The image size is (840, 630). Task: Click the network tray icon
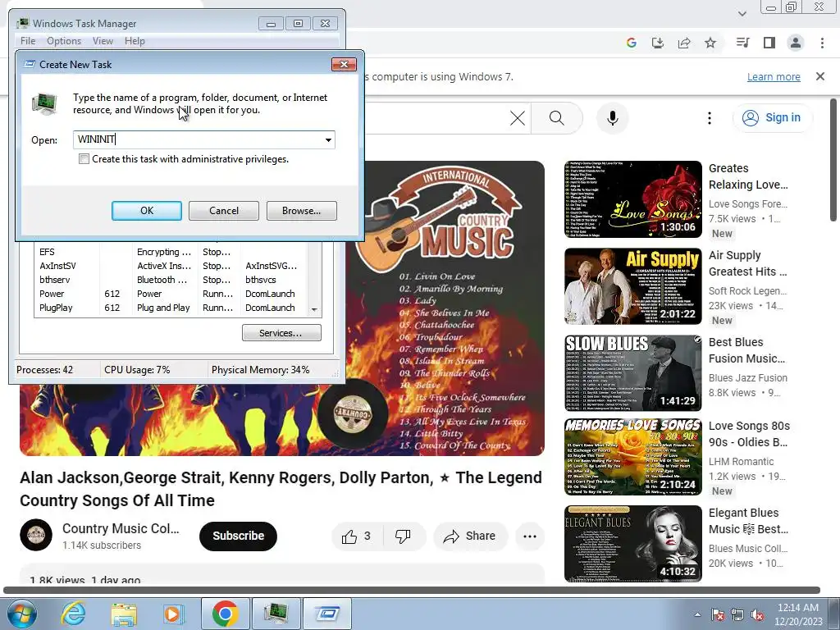click(x=737, y=615)
